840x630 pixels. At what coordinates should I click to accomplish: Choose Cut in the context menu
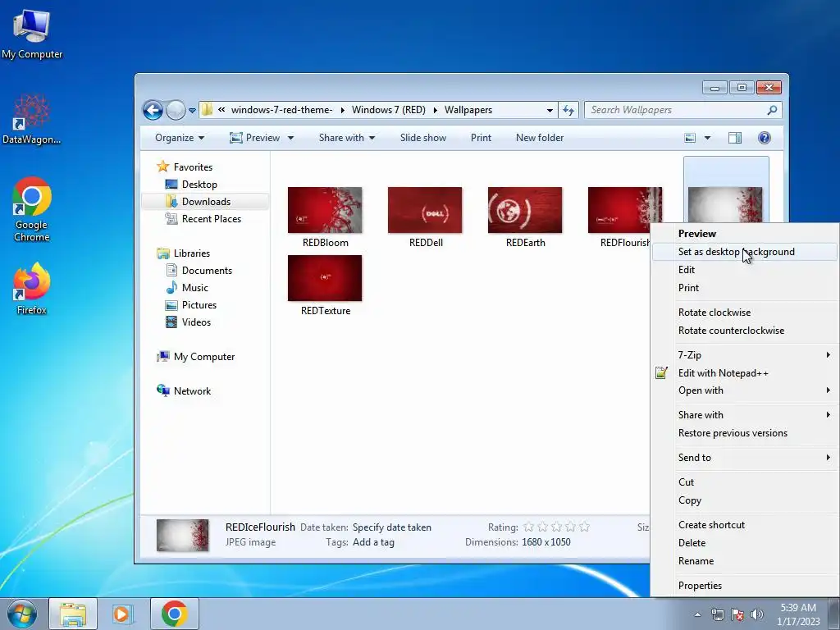745,482
